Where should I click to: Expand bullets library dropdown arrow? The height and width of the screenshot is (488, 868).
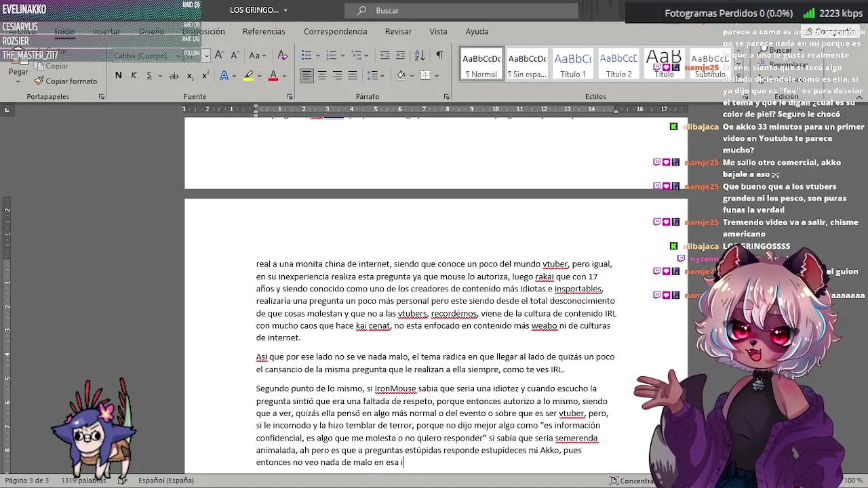coord(317,55)
